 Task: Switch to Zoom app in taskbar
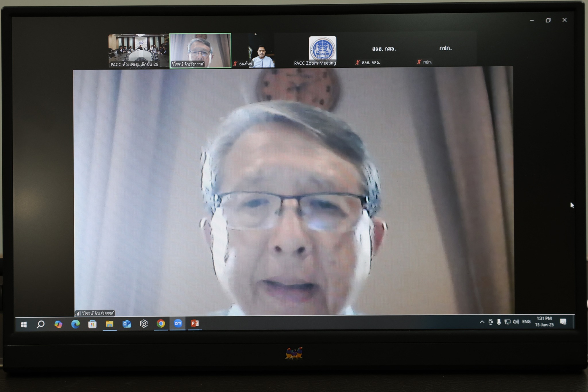coord(178,323)
